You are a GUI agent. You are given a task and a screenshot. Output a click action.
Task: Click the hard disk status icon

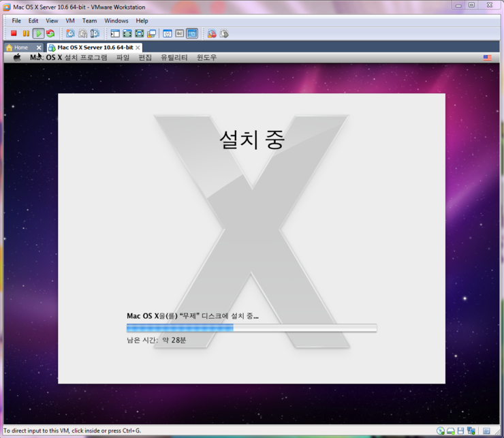click(x=451, y=431)
